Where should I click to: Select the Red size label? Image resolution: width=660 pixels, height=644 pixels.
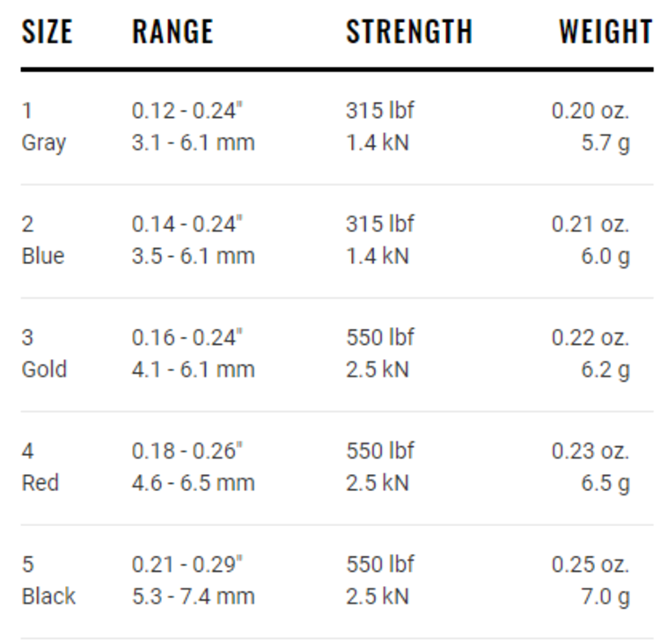(x=40, y=483)
